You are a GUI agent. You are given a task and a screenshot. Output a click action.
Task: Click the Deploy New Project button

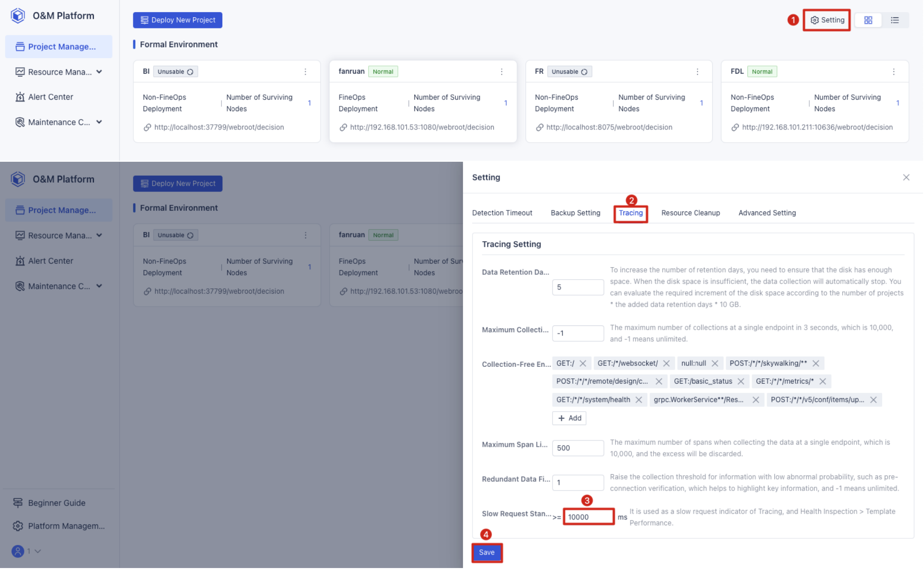(177, 20)
